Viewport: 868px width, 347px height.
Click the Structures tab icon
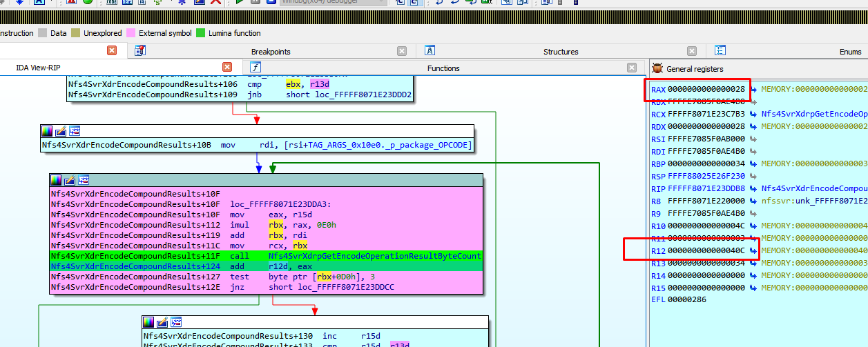(x=430, y=50)
